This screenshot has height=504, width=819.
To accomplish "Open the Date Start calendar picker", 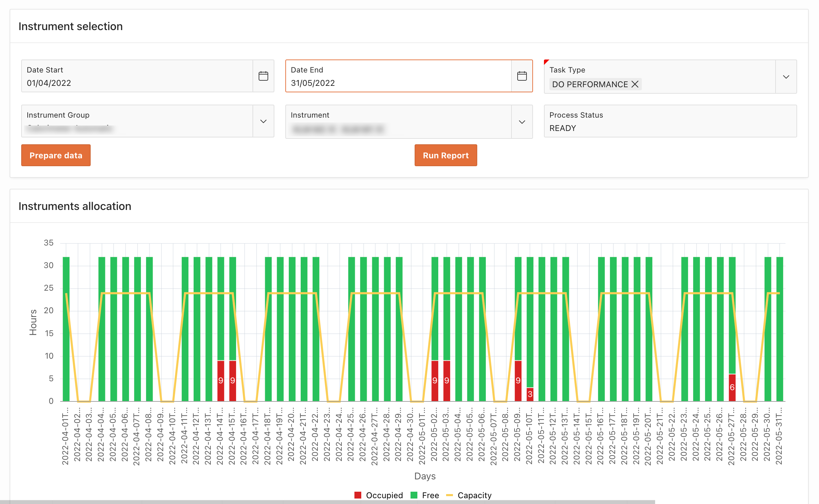I will click(x=263, y=76).
